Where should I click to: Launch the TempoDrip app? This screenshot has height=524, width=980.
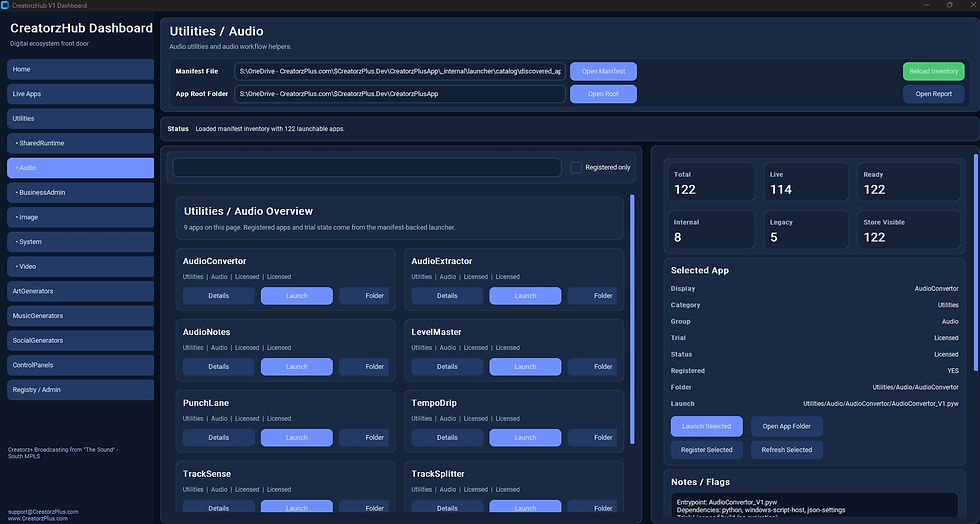(525, 438)
